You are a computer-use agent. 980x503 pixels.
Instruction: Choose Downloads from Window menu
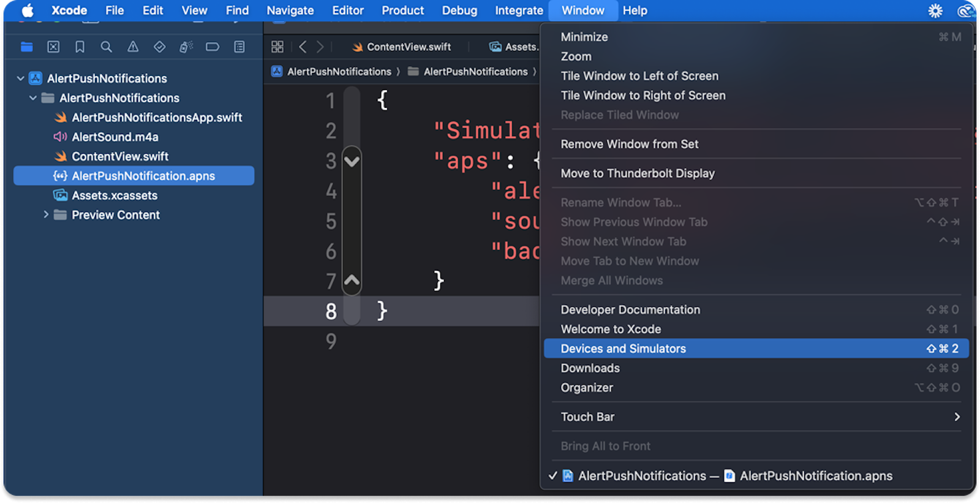[756, 368]
